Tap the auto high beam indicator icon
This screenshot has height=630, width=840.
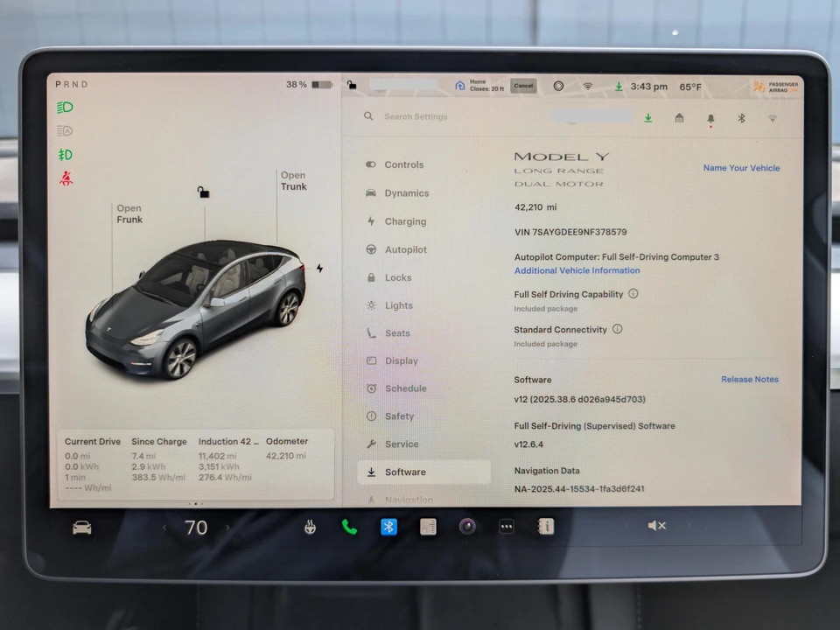pyautogui.click(x=64, y=130)
